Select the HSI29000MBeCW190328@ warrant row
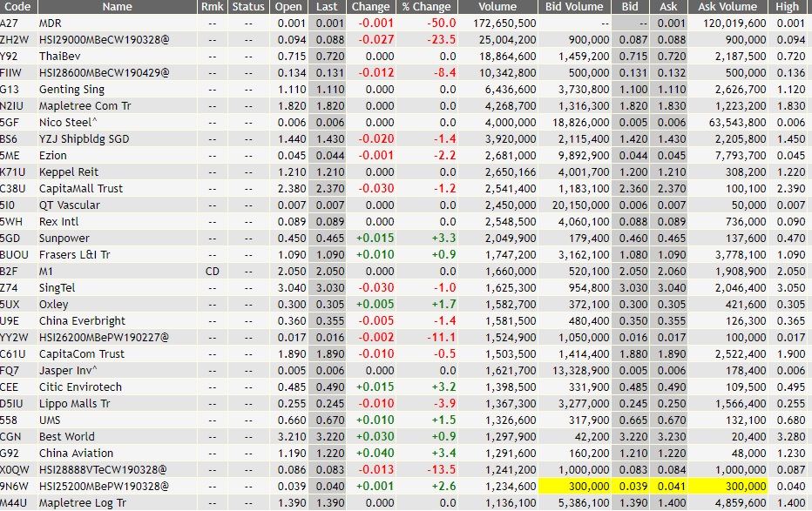The width and height of the screenshot is (812, 511). coord(406,40)
